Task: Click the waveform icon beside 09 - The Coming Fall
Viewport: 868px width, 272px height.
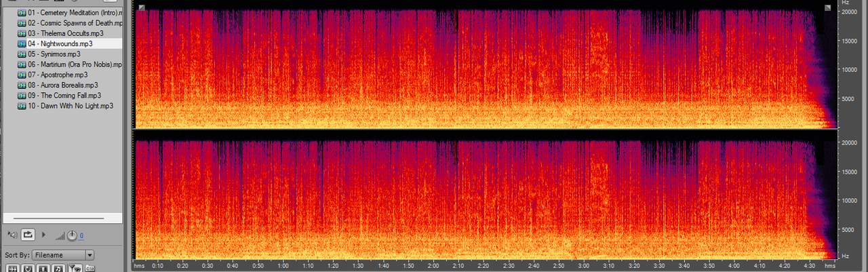Action: 22,96
